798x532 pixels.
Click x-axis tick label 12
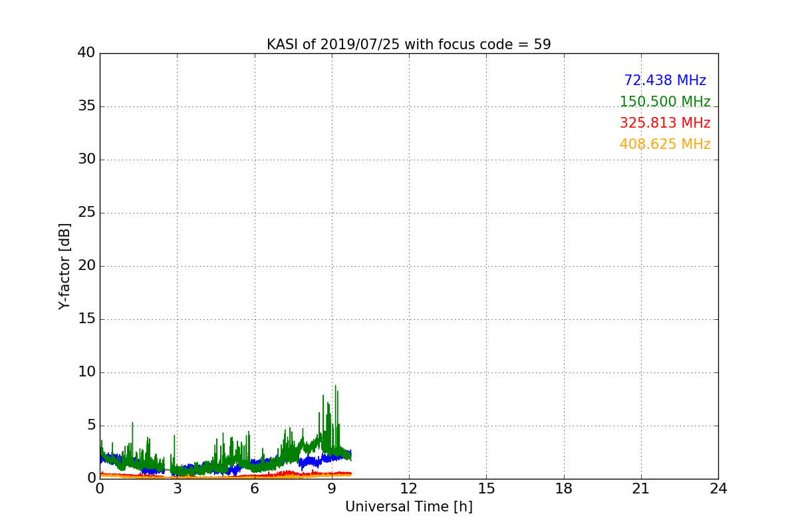pyautogui.click(x=409, y=488)
